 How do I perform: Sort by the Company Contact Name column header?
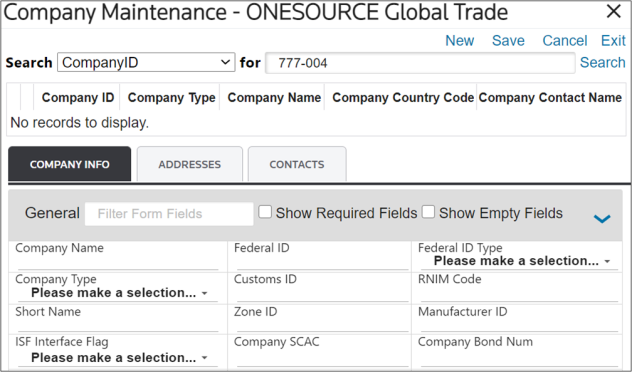point(550,98)
